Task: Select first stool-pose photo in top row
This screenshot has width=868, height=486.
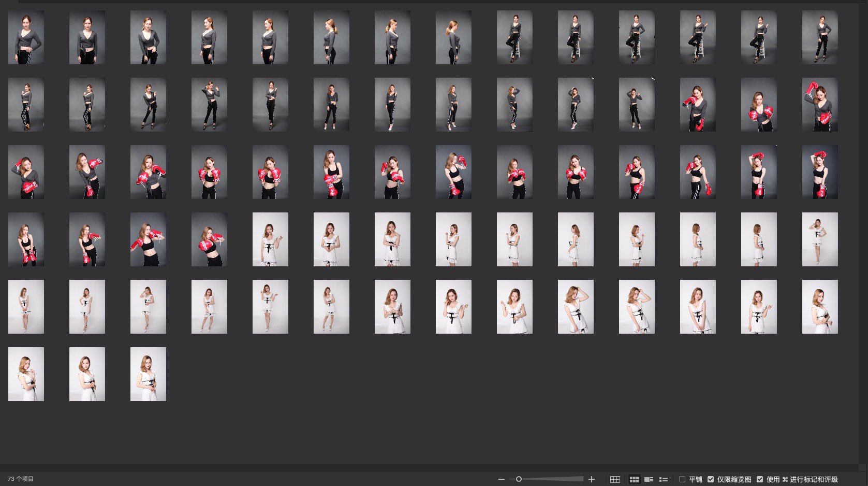Action: 514,37
